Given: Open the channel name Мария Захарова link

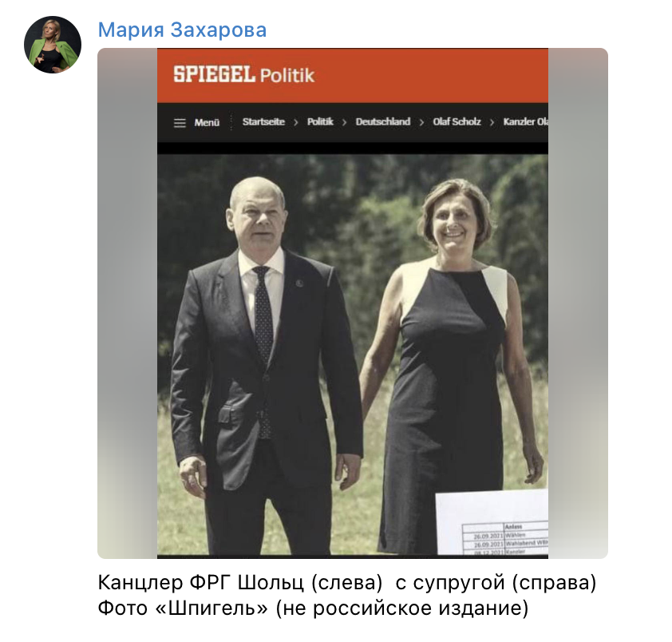Looking at the screenshot, I should click(182, 30).
